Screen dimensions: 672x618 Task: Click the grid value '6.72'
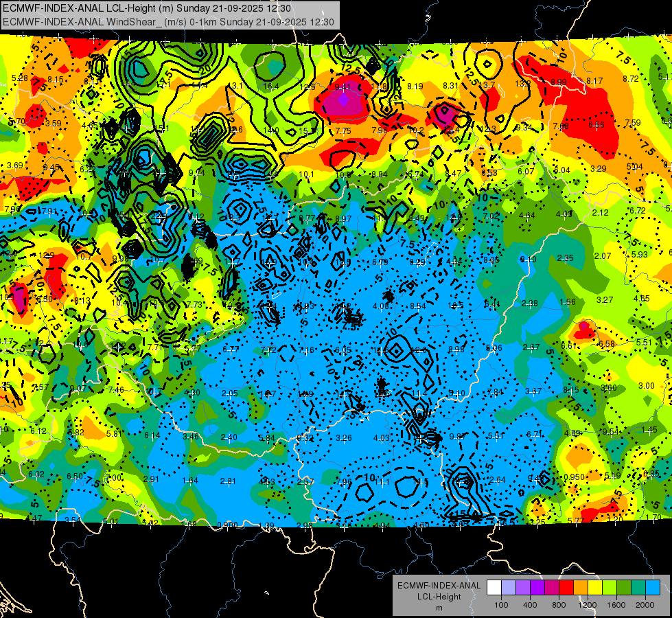(x=638, y=210)
